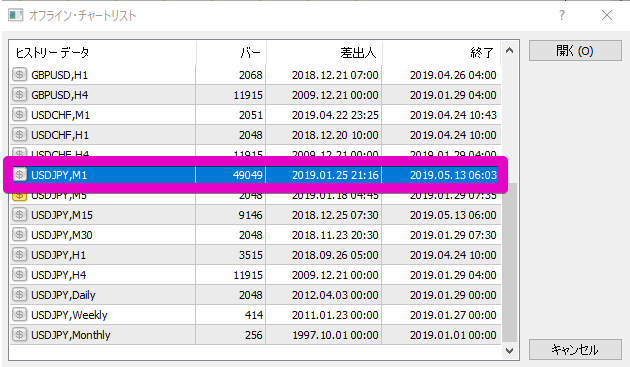
Task: Select the USDJPY,Weekly row
Action: click(x=256, y=315)
